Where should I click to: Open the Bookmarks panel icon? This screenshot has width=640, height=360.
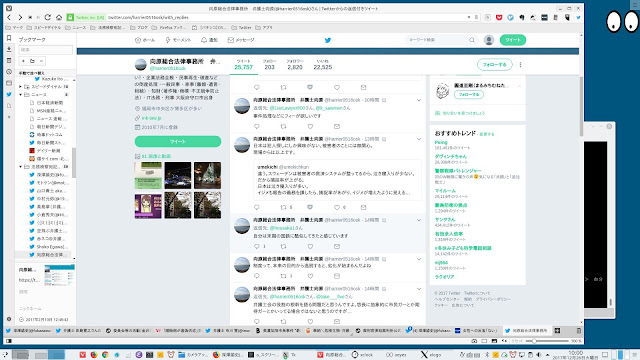pos(9,38)
